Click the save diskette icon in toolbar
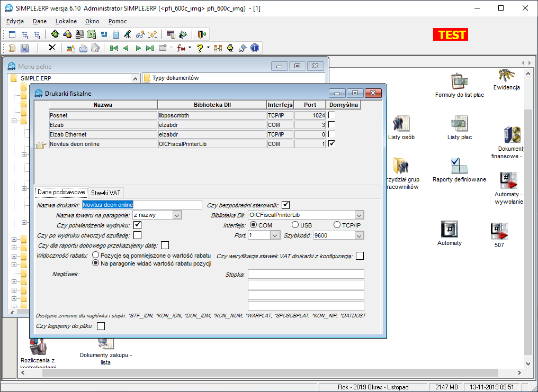The image size is (538, 392). coord(25,48)
